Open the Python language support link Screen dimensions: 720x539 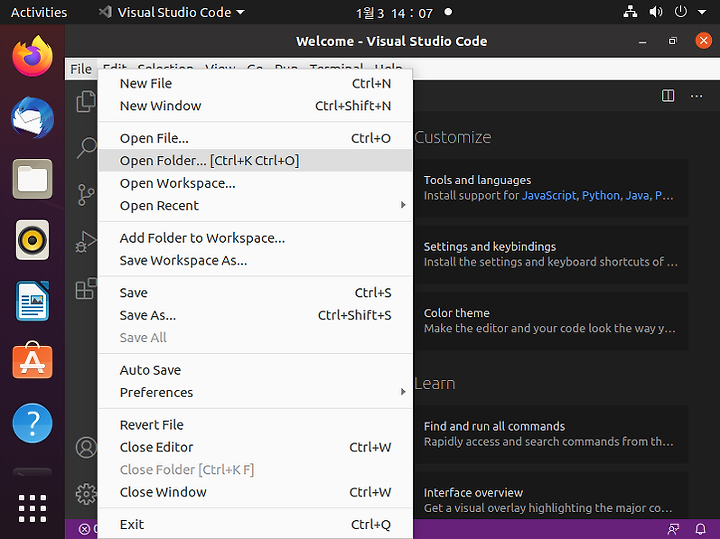(601, 196)
